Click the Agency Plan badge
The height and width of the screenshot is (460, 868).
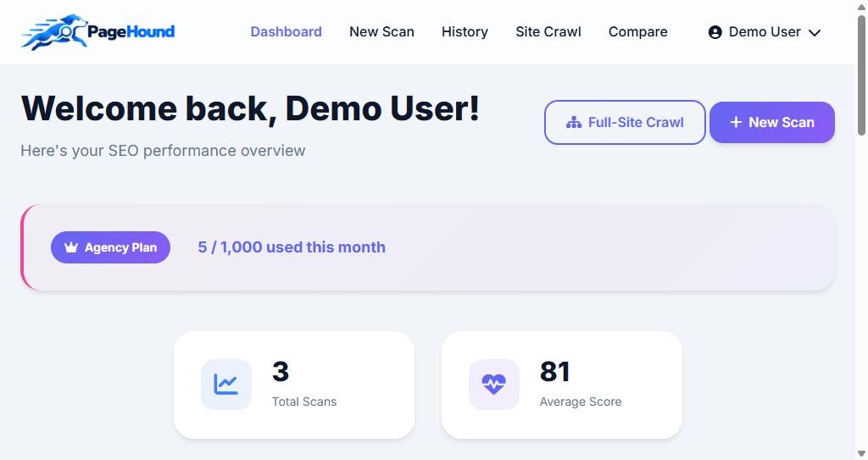pos(111,247)
